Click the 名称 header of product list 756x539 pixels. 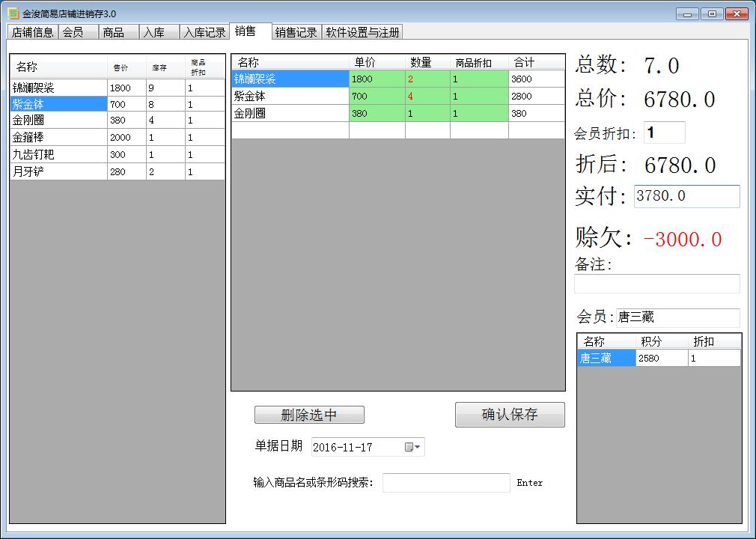(x=58, y=67)
